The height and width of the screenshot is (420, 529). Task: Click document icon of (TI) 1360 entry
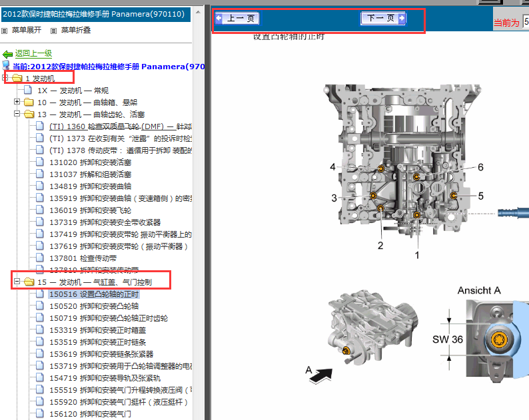[39, 126]
